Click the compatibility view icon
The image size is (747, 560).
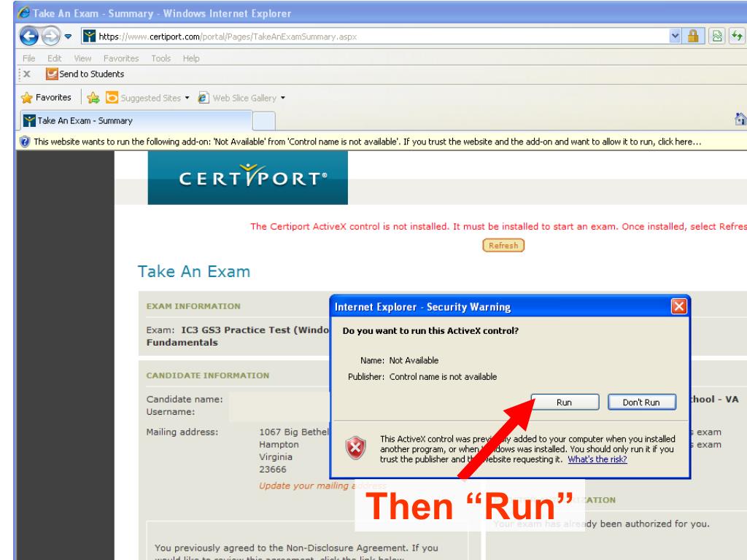(x=717, y=36)
